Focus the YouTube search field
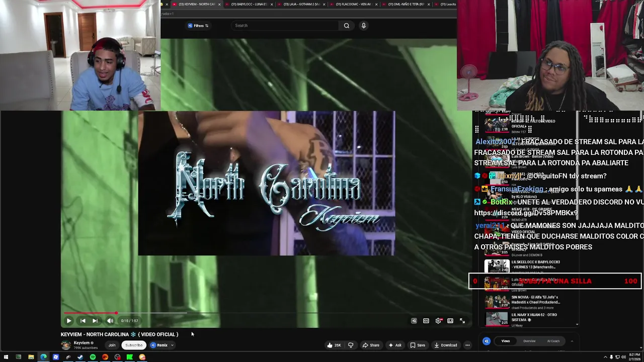The width and height of the screenshot is (644, 362). tap(285, 26)
